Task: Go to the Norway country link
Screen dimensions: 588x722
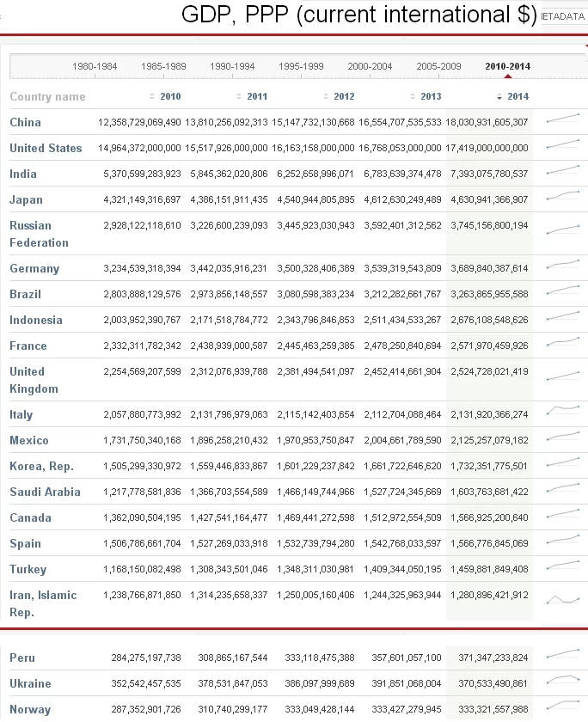Action: [30, 709]
